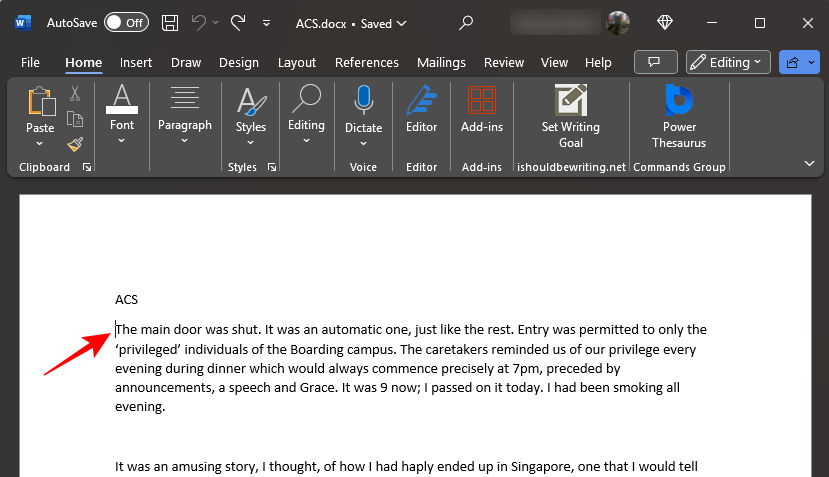
Task: Click the Comments button
Action: 655,62
